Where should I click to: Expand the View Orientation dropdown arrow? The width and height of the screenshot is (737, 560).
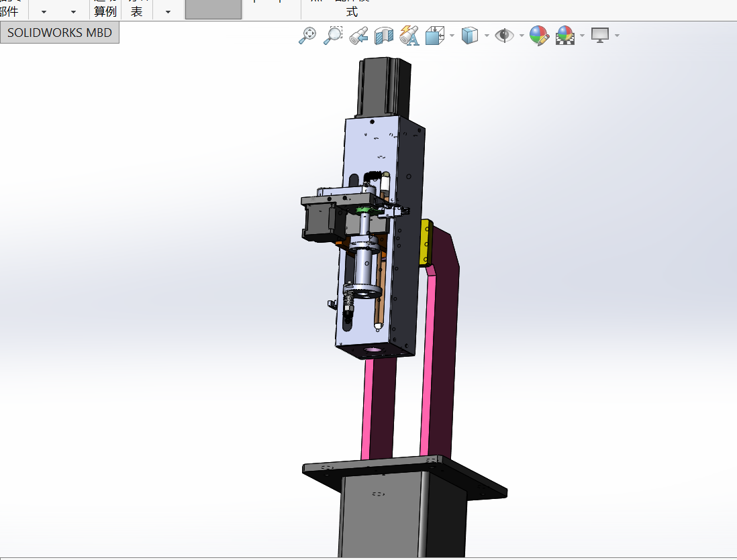(x=452, y=36)
